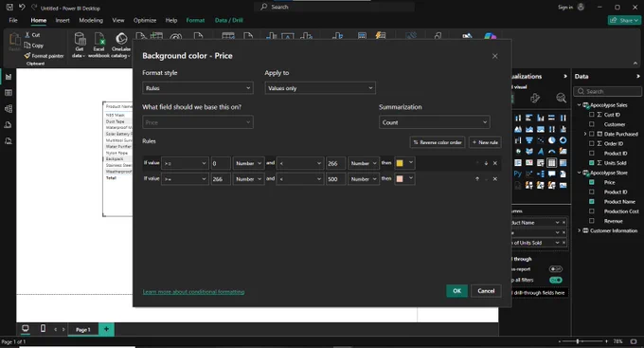
Task: Switch to the Modeling ribbon tab
Action: click(91, 20)
